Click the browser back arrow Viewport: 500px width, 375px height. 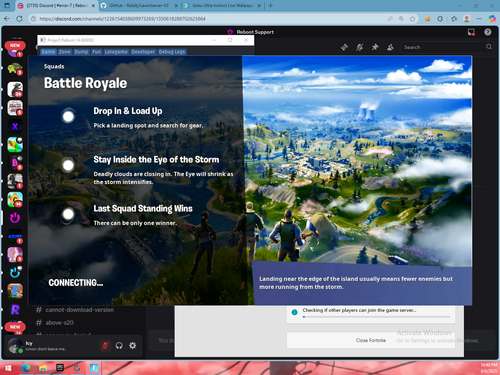(x=7, y=19)
